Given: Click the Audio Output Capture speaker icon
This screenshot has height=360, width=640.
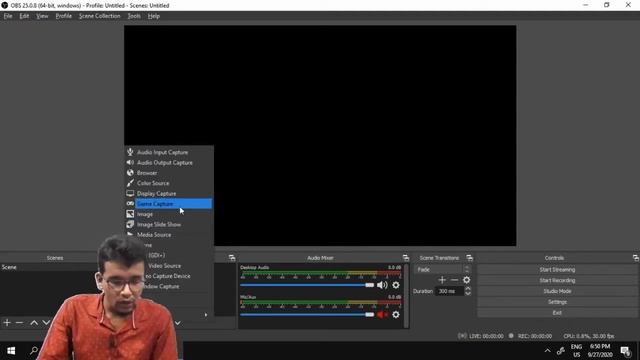Looking at the screenshot, I should pos(130,162).
